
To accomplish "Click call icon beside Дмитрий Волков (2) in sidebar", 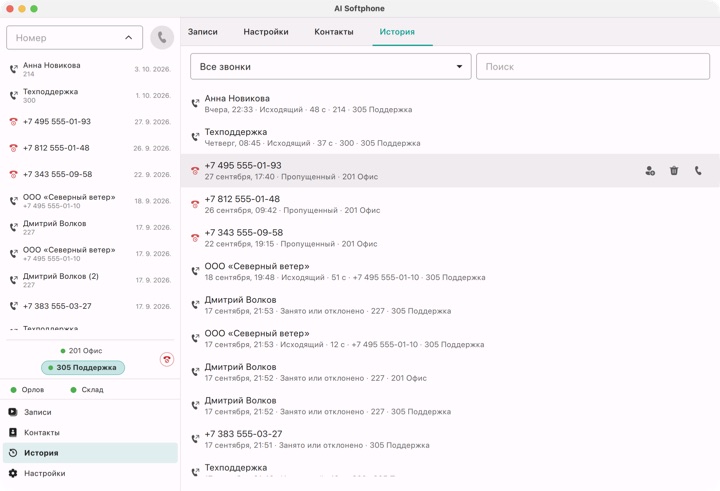I will click(13, 280).
